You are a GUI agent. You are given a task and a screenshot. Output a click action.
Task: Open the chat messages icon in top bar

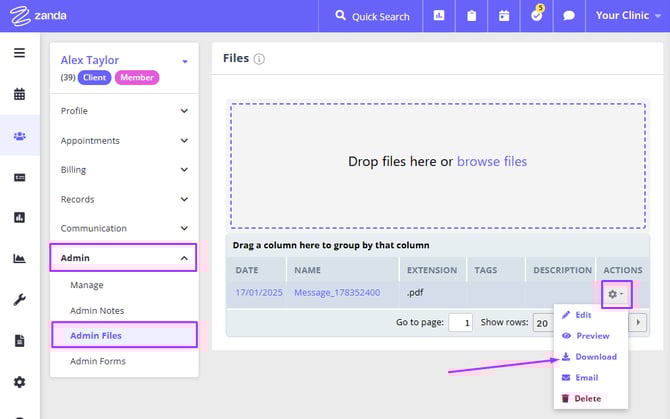569,16
